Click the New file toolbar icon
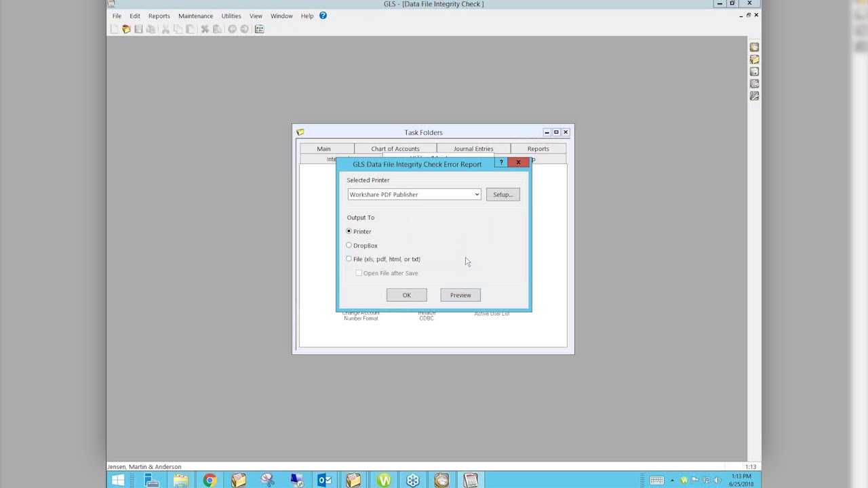The image size is (868, 488). coord(114,29)
